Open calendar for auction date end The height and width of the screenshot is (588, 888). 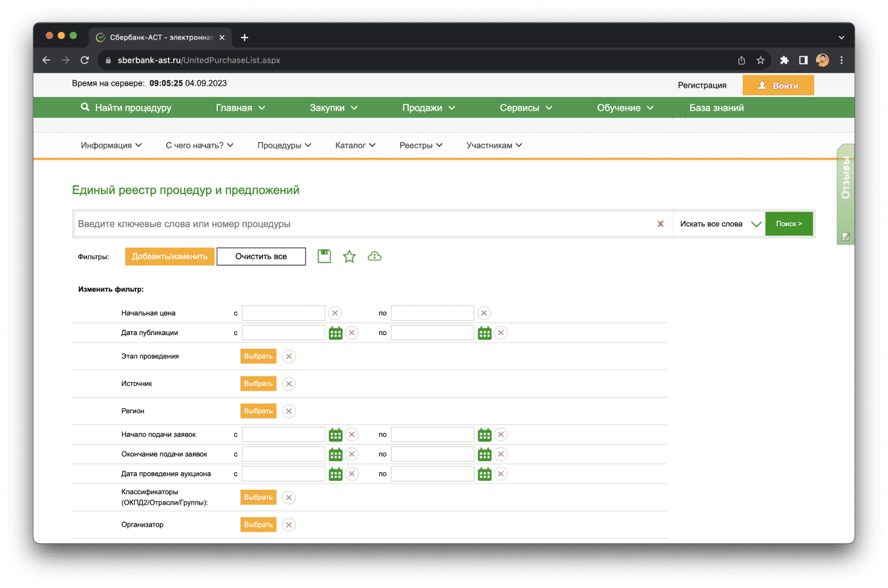[x=485, y=474]
